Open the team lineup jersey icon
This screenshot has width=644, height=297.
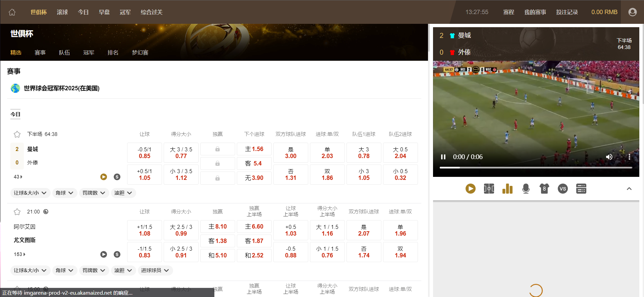(x=544, y=189)
